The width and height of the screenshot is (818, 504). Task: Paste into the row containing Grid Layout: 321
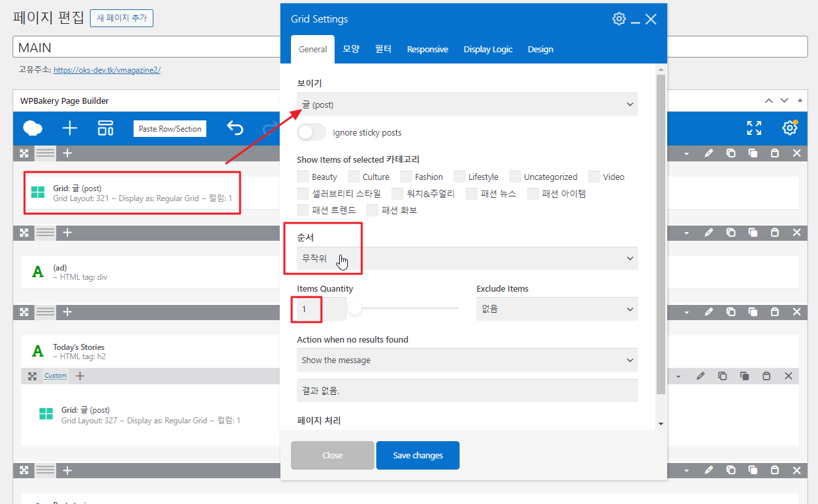(775, 153)
